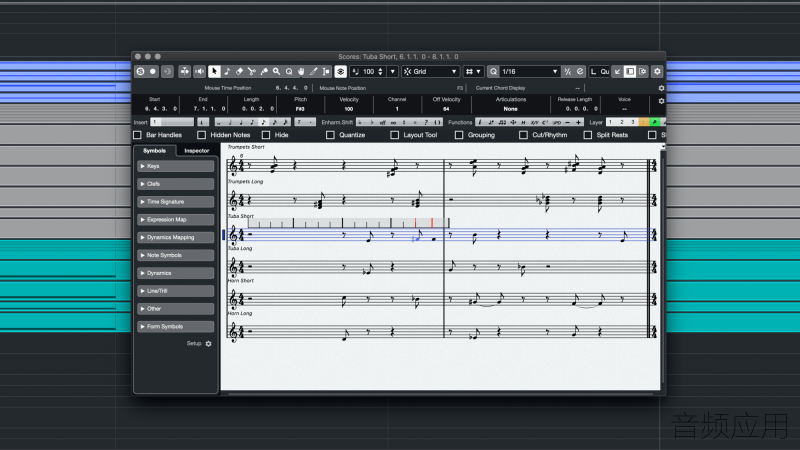This screenshot has height=450, width=800.
Task: Click the minus function button
Action: coord(567,122)
